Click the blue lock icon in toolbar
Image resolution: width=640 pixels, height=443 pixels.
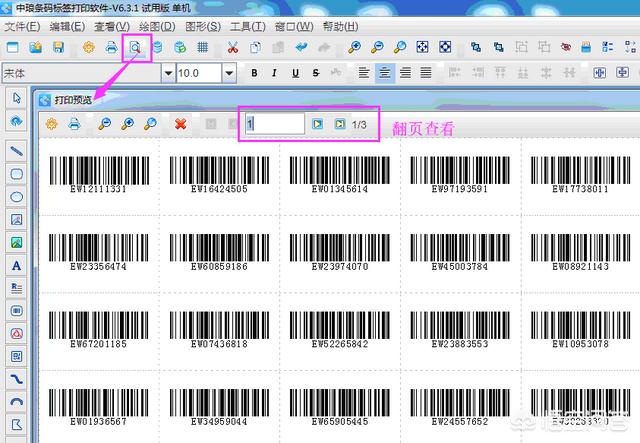click(586, 47)
